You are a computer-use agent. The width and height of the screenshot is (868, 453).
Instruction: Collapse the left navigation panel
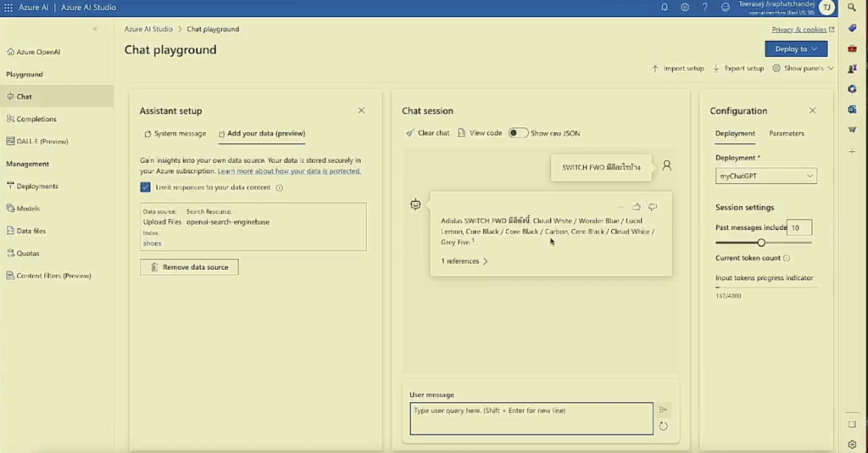pyautogui.click(x=95, y=29)
